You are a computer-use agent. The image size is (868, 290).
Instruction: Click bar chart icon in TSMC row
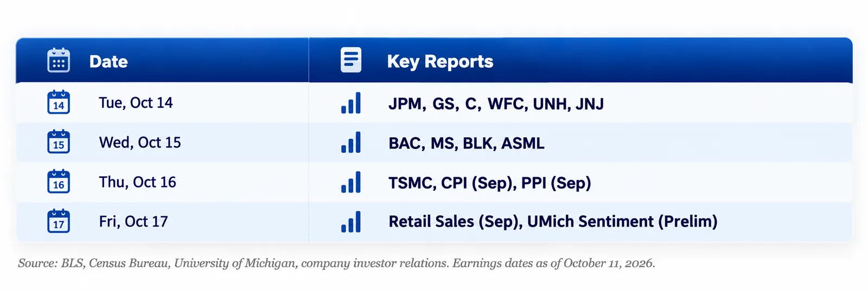coord(351,182)
